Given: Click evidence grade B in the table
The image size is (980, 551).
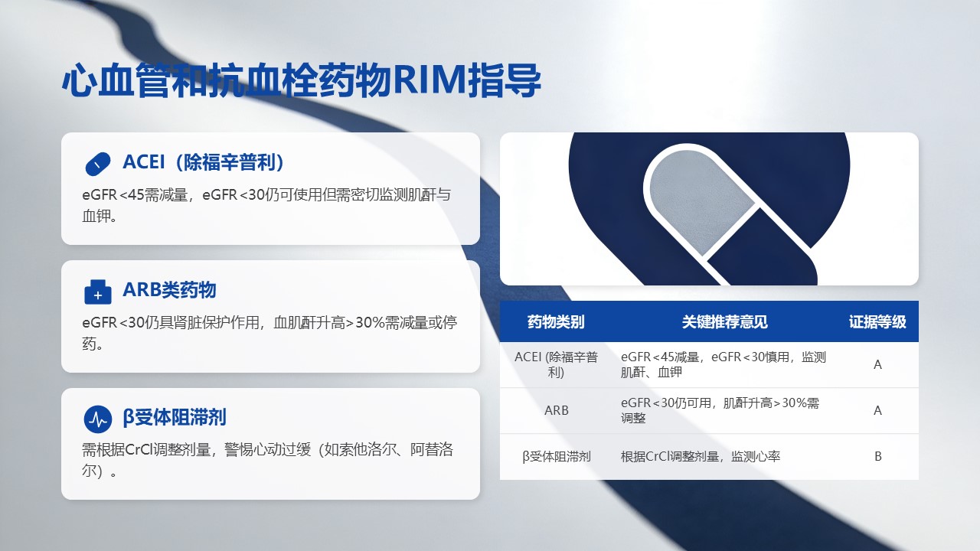Looking at the screenshot, I should (877, 457).
